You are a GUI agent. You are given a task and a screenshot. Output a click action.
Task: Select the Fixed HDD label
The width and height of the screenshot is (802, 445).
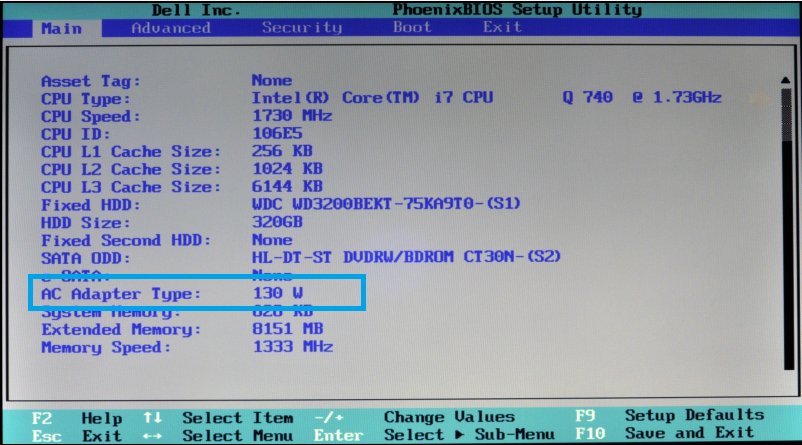coord(91,205)
